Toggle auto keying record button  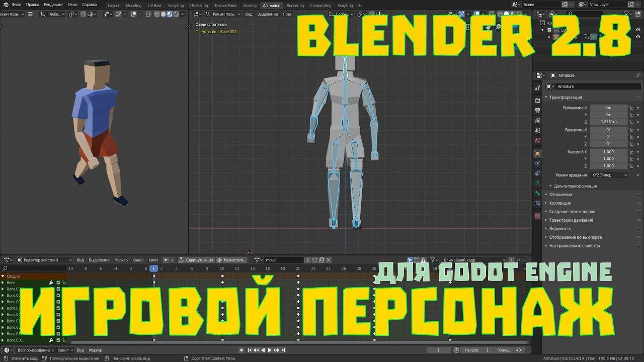click(x=242, y=350)
